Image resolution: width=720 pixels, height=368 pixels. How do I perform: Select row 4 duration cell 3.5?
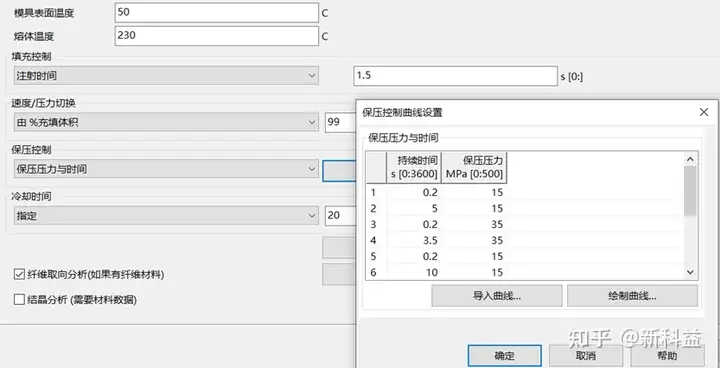click(414, 241)
